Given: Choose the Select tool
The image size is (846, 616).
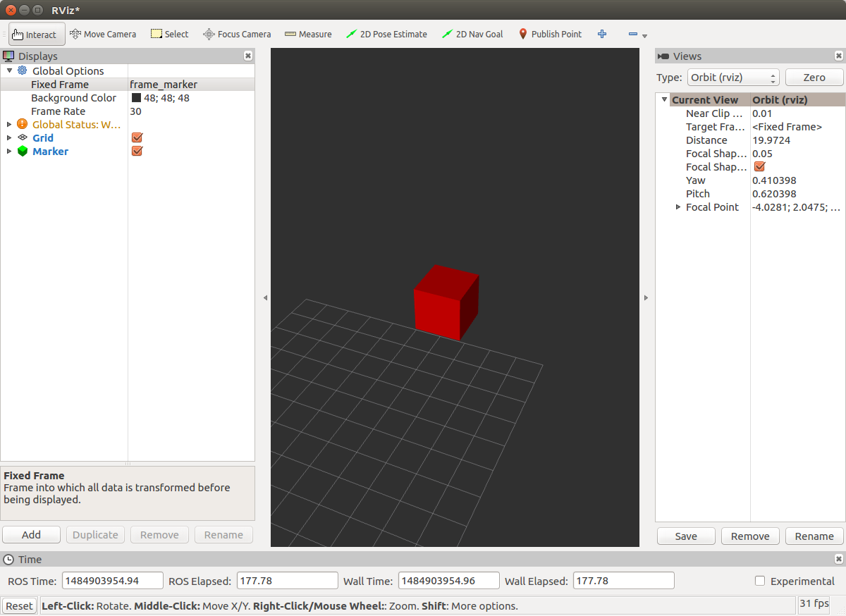Looking at the screenshot, I should 170,34.
